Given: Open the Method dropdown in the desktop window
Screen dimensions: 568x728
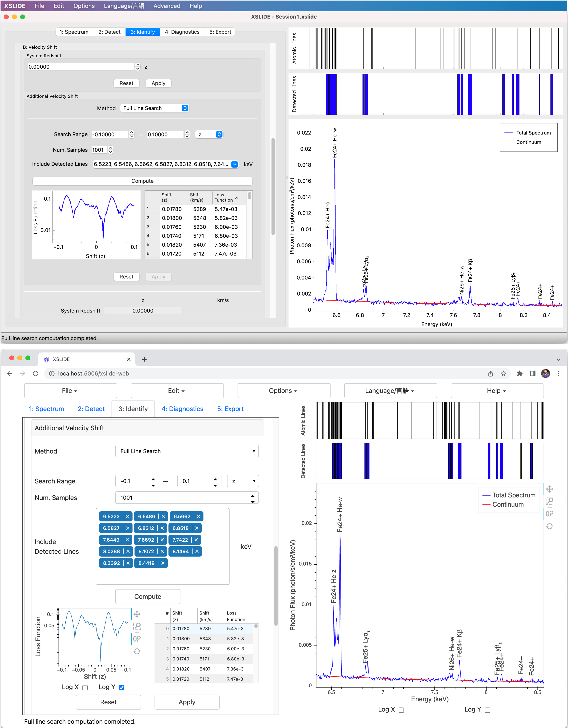Looking at the screenshot, I should (x=155, y=108).
